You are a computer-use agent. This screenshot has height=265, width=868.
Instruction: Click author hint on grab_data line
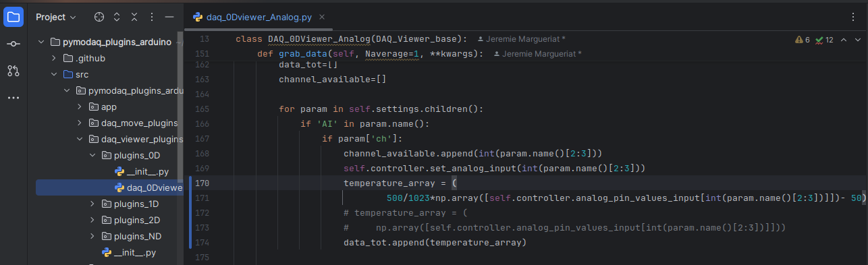[537, 53]
